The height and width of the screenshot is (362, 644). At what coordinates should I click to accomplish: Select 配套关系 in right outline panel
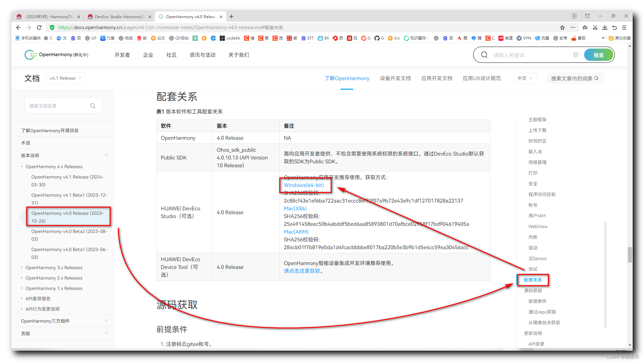[533, 279]
